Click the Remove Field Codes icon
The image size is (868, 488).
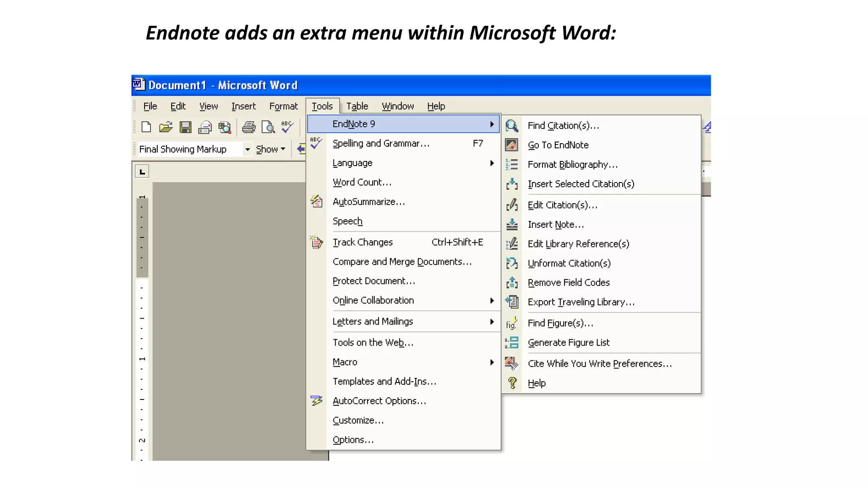[512, 283]
